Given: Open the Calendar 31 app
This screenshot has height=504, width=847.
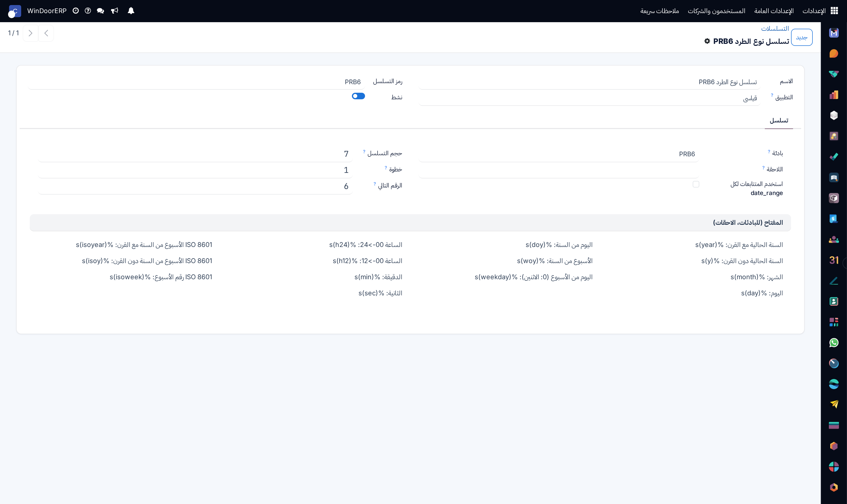Looking at the screenshot, I should click(834, 260).
